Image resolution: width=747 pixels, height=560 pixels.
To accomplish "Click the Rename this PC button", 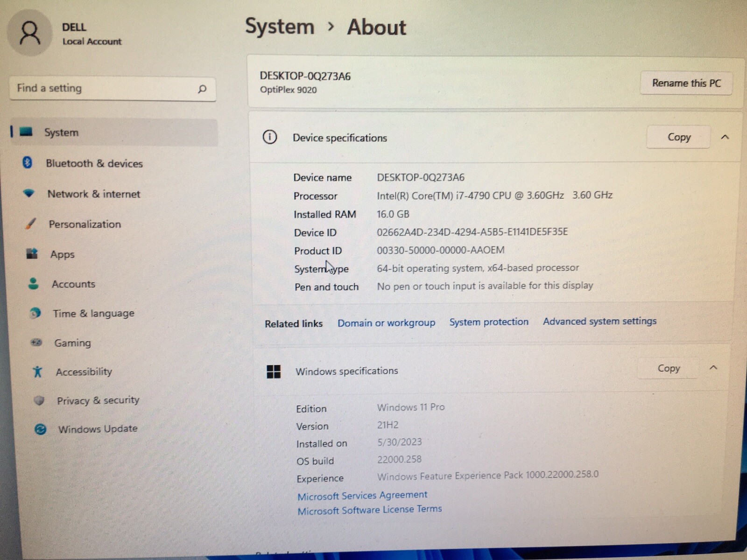I will pos(686,83).
